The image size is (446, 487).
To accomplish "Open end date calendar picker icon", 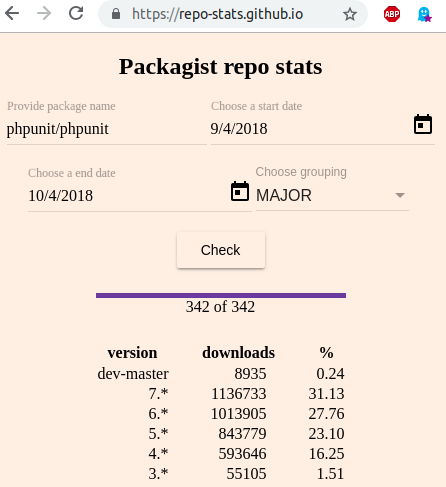I will pos(240,191).
